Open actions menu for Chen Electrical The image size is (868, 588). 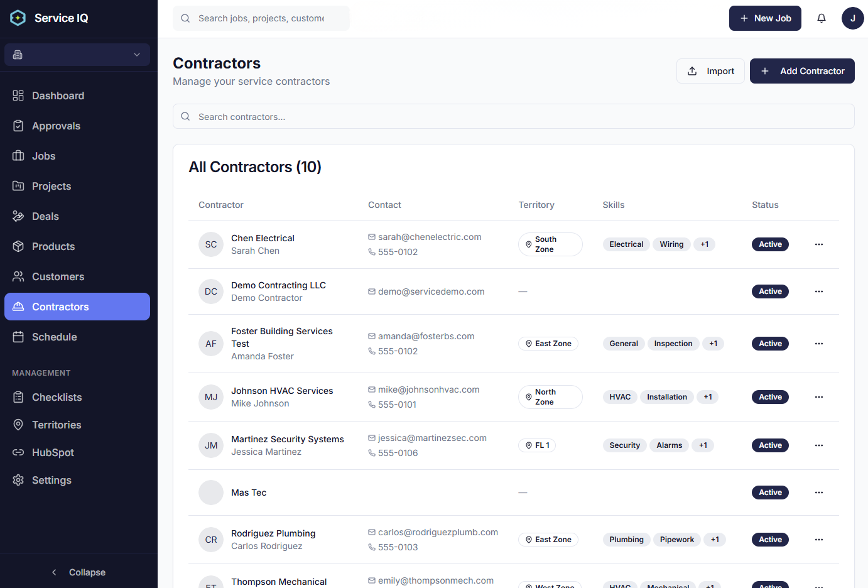coord(819,244)
